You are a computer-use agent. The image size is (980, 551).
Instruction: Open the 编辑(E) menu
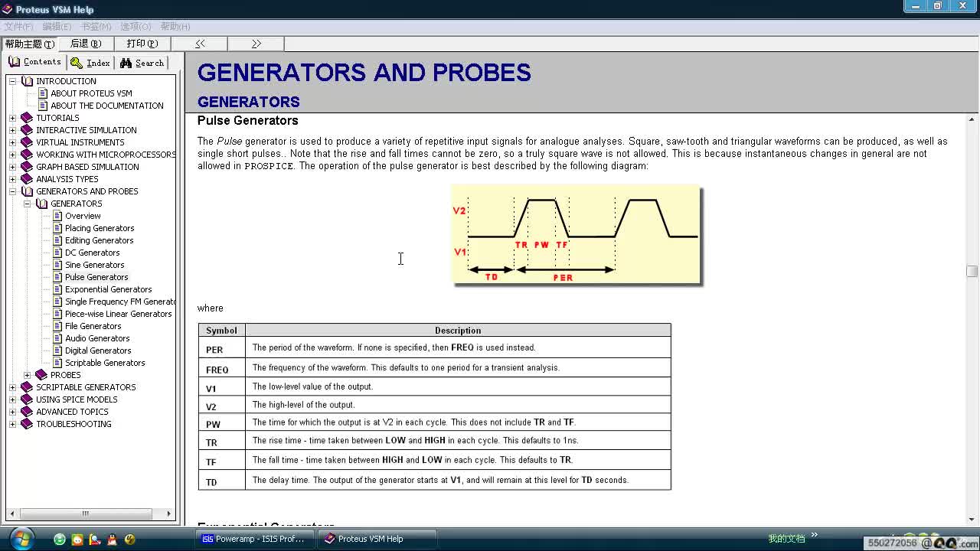[57, 27]
